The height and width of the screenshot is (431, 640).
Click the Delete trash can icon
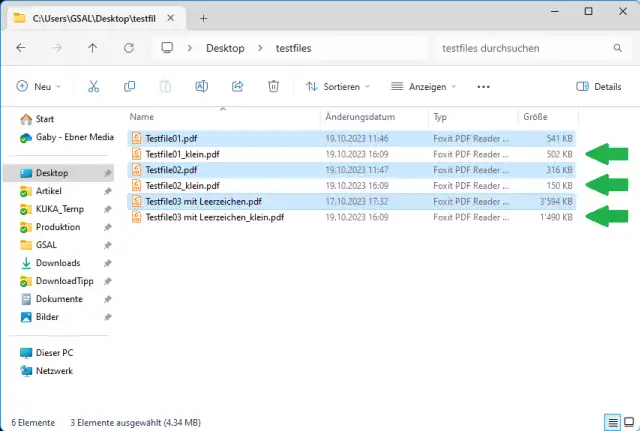273,87
